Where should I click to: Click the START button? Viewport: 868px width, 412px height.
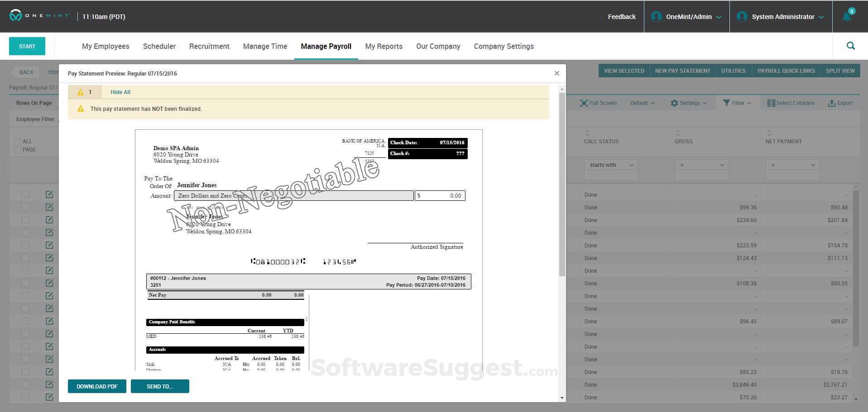[27, 46]
